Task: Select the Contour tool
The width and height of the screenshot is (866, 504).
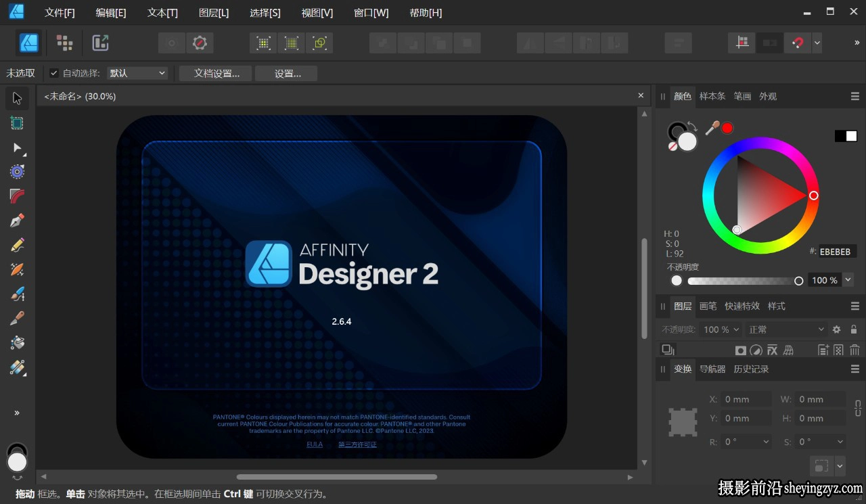Action: (x=17, y=196)
